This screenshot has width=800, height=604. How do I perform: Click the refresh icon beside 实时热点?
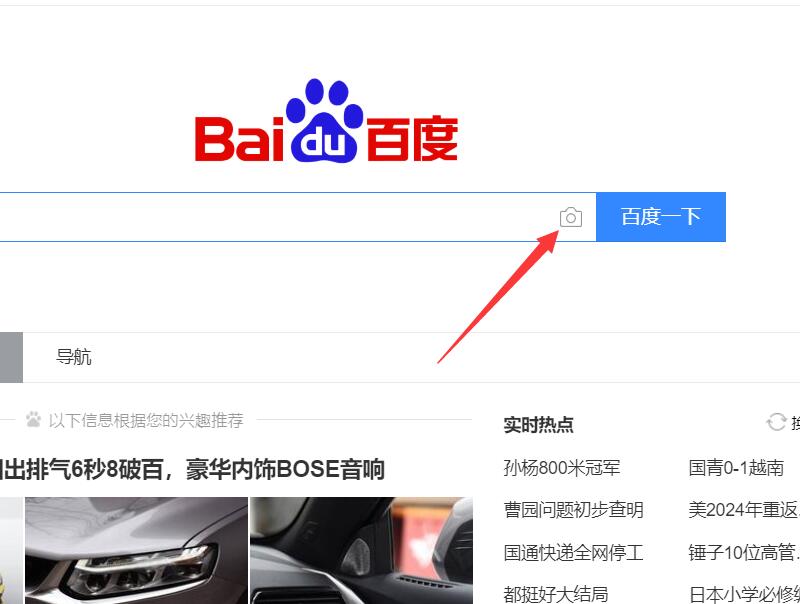(776, 422)
